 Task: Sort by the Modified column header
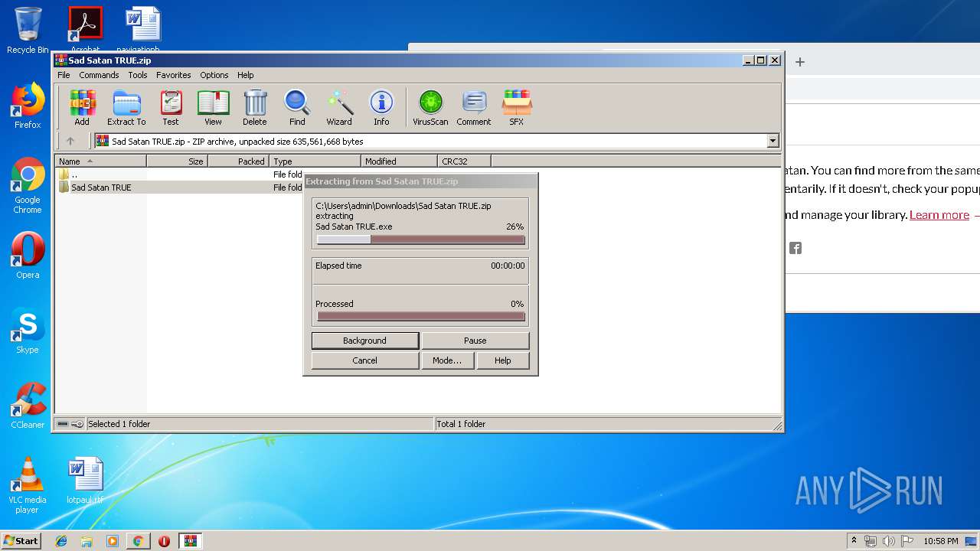coord(399,161)
